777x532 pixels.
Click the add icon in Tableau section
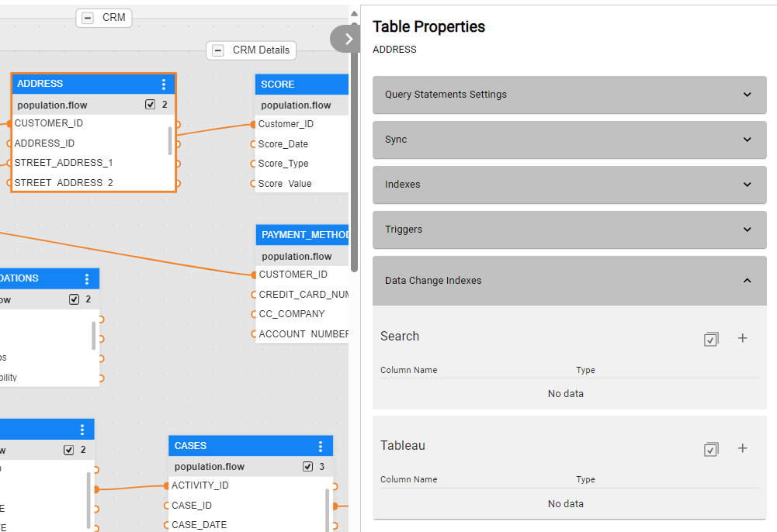(x=742, y=448)
